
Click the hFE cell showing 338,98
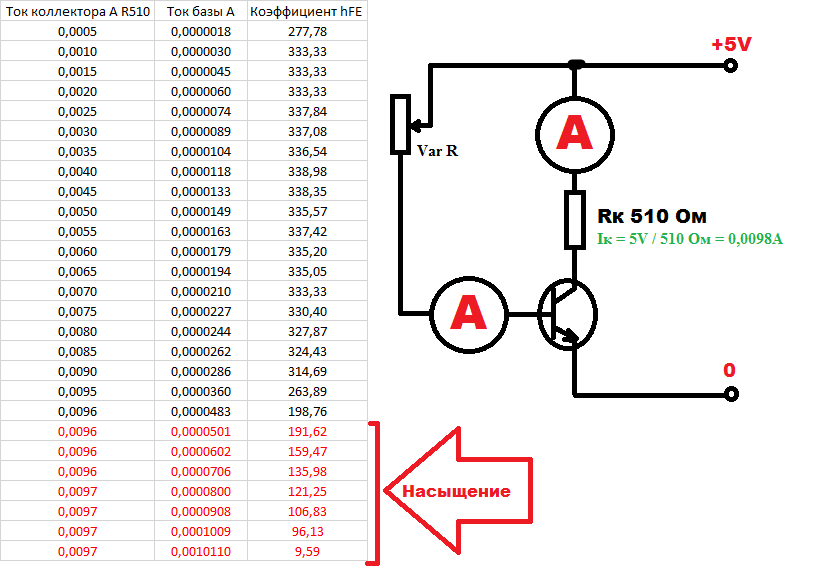(x=307, y=172)
